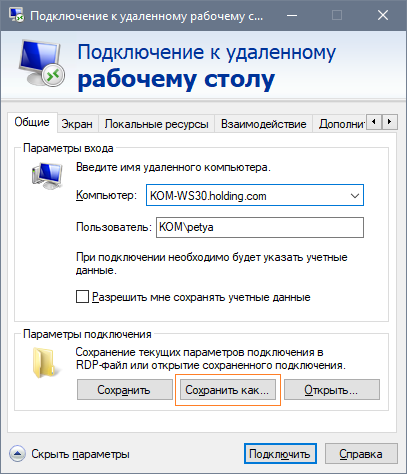
Task: Click the large monitor banner icon
Action: point(41,63)
